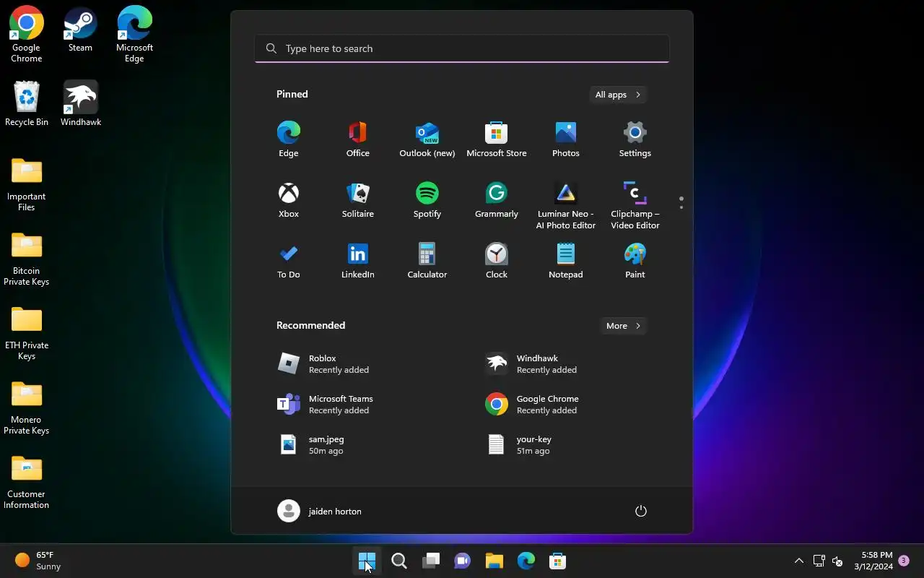The height and width of the screenshot is (578, 924).
Task: Open Edge from the pinned apps
Action: click(x=288, y=139)
